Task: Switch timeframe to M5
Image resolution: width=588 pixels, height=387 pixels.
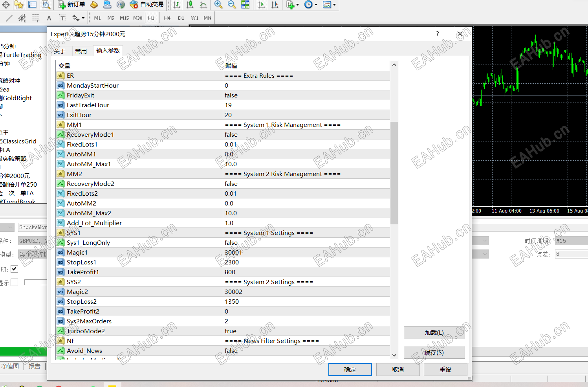Action: coord(111,18)
